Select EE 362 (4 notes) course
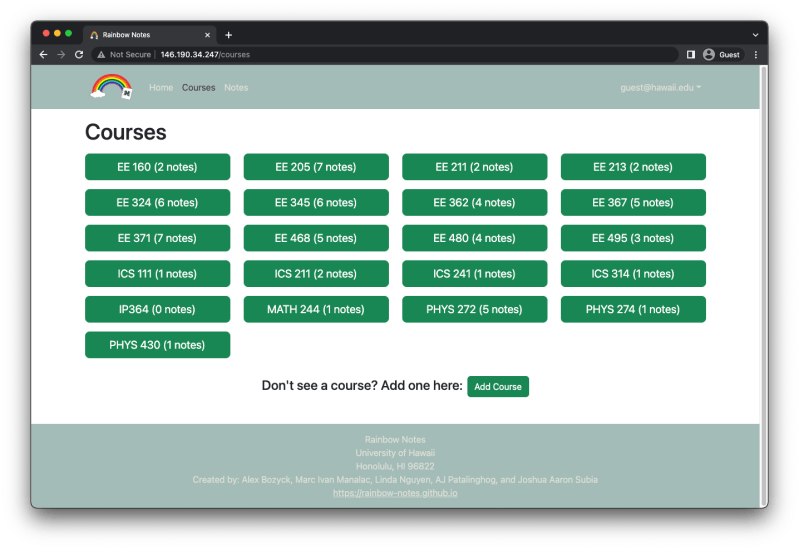The image size is (799, 549). [x=474, y=202]
